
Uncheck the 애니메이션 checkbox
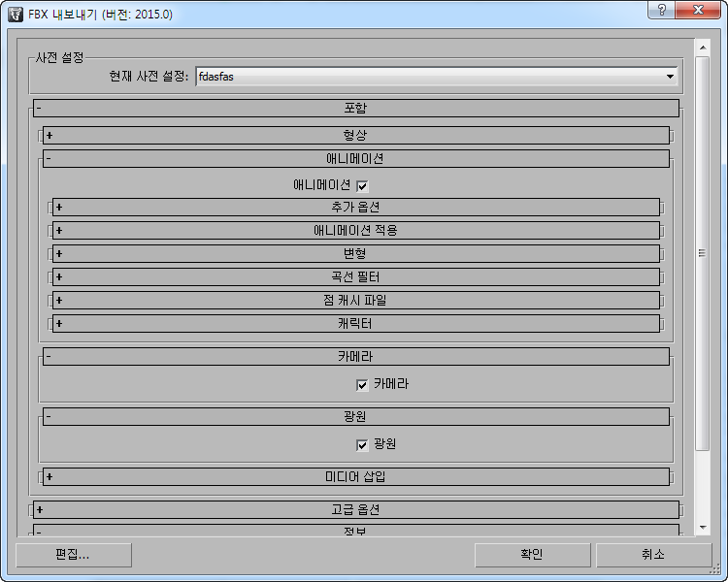coord(362,186)
